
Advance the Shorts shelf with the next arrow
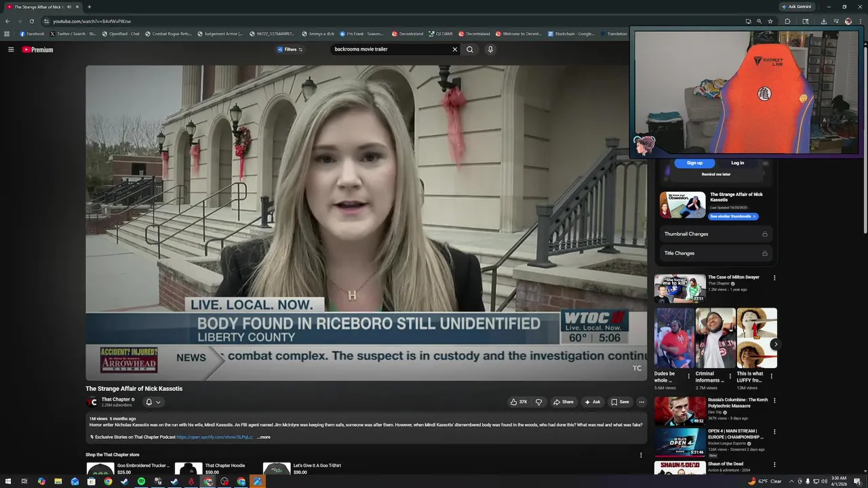click(775, 344)
